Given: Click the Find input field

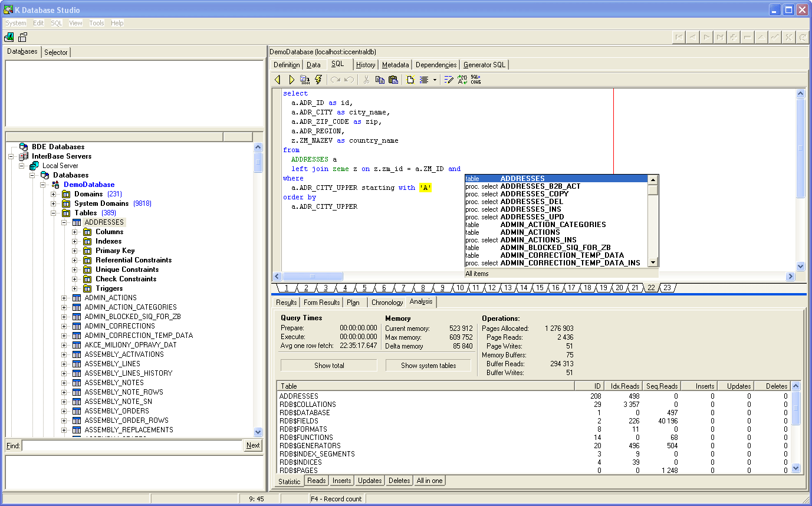Looking at the screenshot, I should click(132, 446).
